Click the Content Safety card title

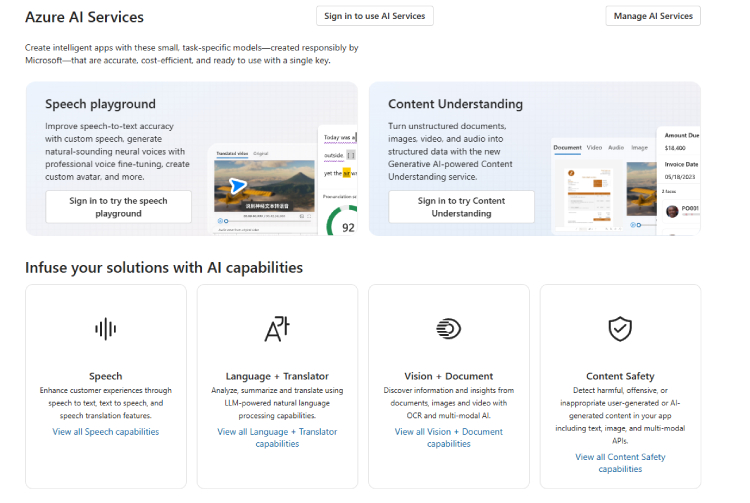[620, 376]
